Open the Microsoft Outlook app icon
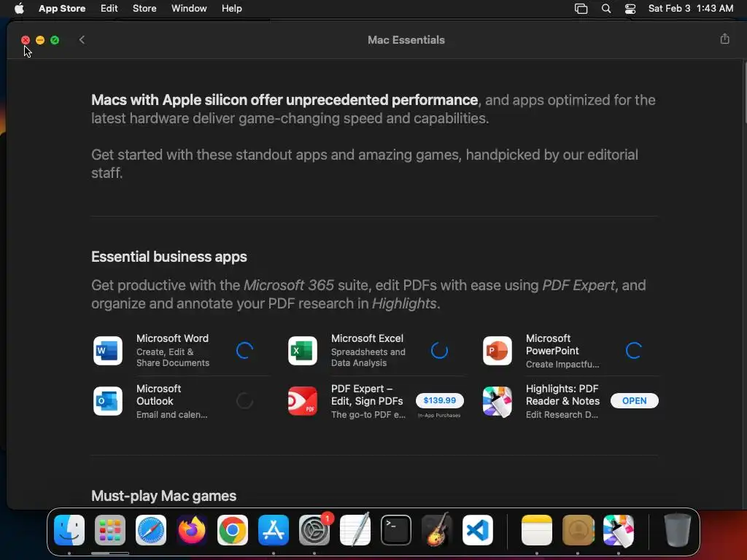Viewport: 747px width, 560px height. [108, 401]
